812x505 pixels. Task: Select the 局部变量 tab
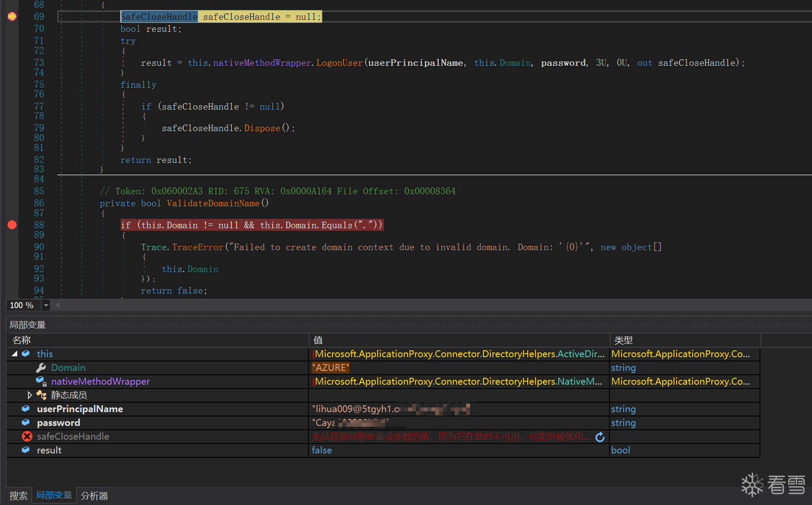click(x=54, y=496)
